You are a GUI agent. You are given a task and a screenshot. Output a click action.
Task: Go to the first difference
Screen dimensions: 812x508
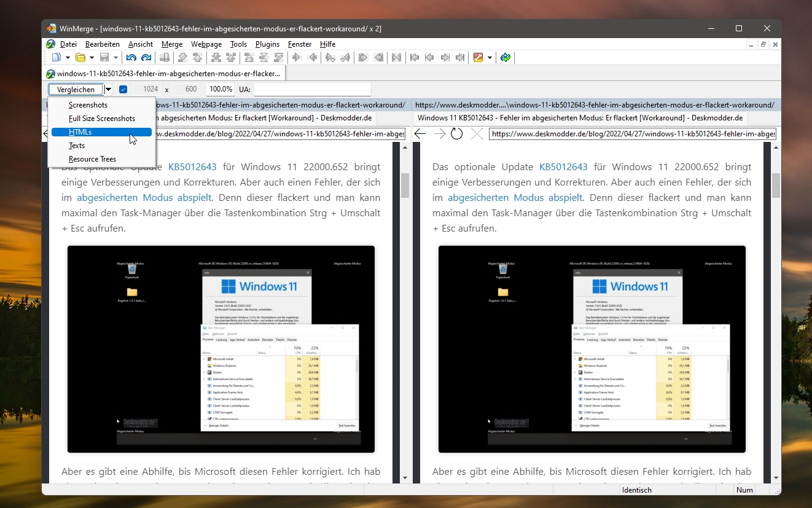click(249, 58)
